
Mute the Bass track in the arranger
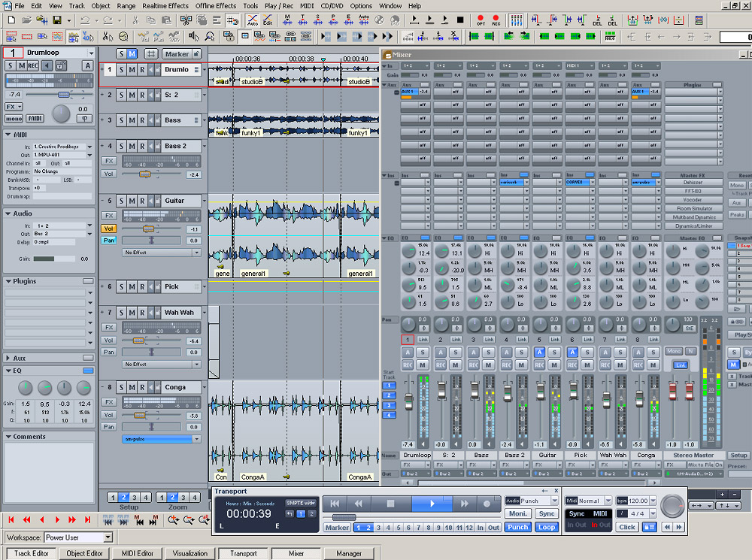point(132,120)
